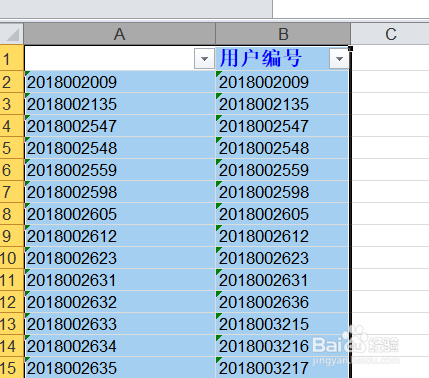Click cell B15 containing 2018003217
The image size is (429, 378).
(283, 368)
